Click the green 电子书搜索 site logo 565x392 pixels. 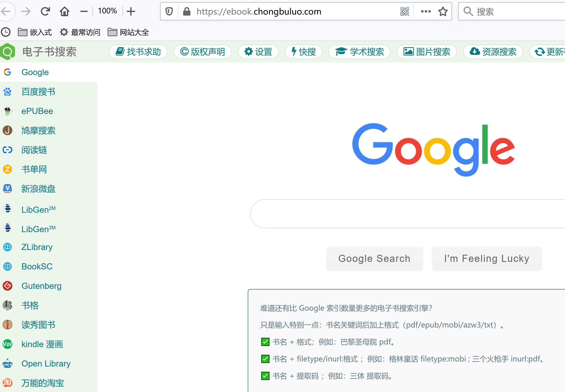click(8, 52)
